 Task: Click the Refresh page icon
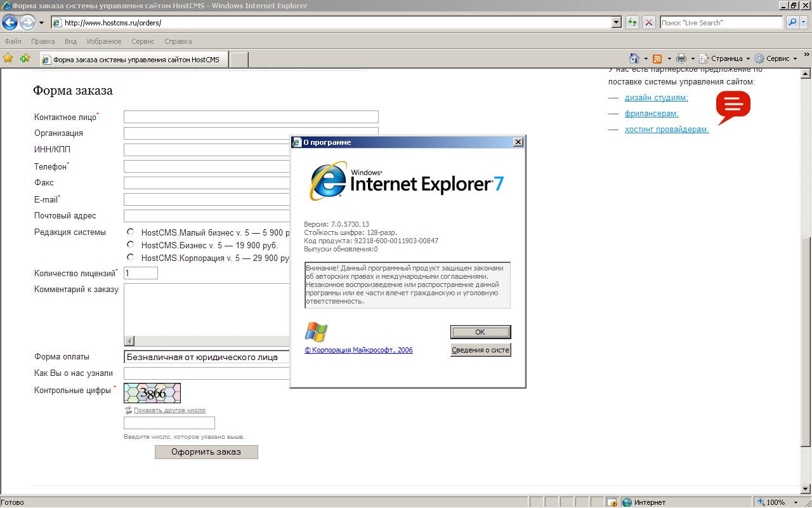(632, 22)
